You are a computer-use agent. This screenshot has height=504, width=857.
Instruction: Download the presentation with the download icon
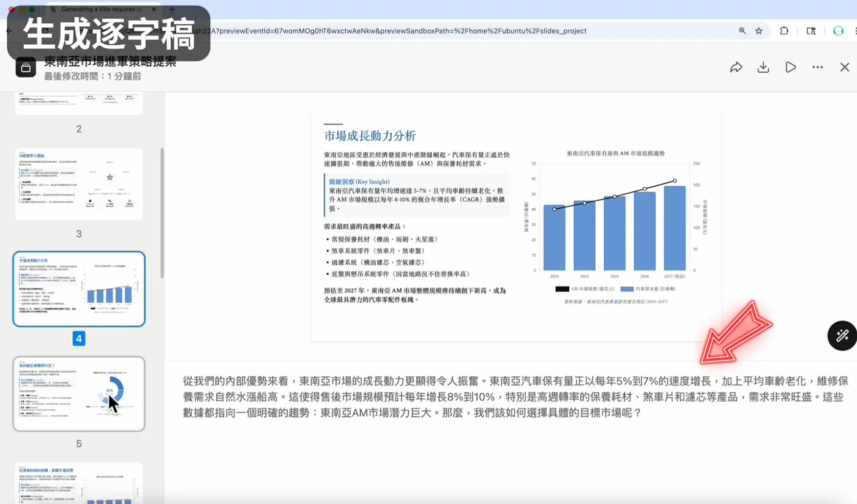763,67
